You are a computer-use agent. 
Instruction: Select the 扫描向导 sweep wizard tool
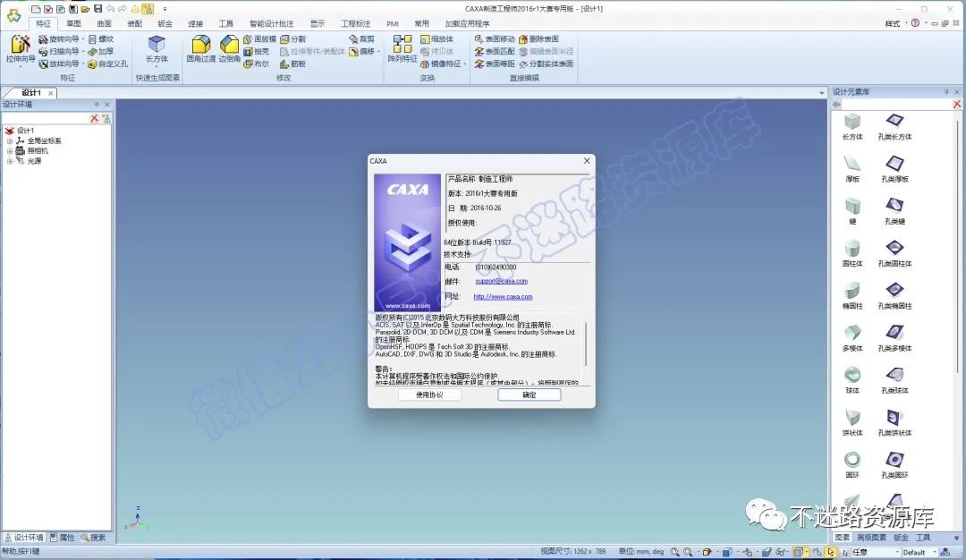(59, 51)
